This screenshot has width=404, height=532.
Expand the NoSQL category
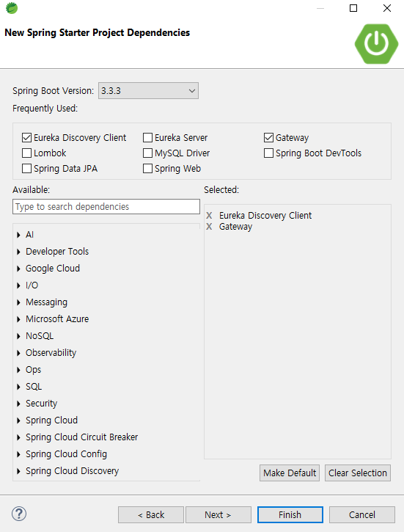(18, 336)
